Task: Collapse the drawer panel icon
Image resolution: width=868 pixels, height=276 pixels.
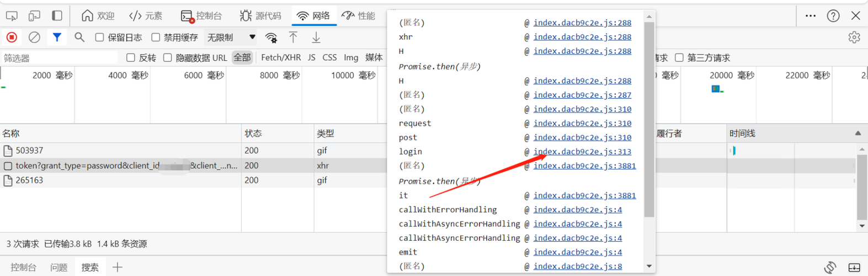Action: coord(854,267)
